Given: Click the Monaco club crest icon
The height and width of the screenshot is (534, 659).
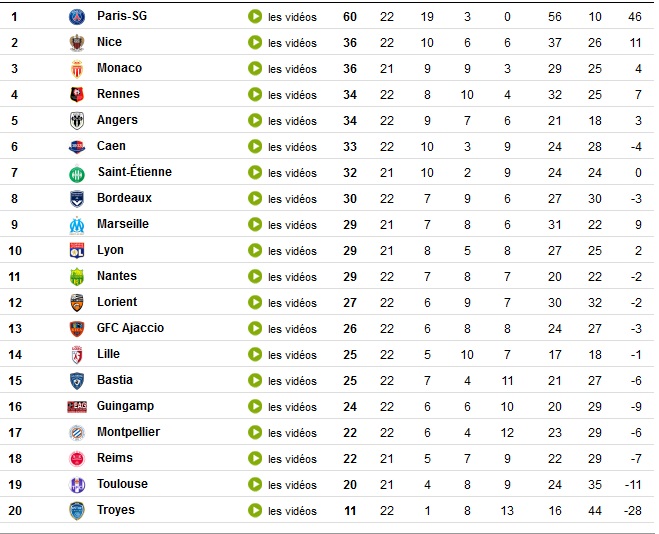Looking at the screenshot, I should pyautogui.click(x=77, y=69).
